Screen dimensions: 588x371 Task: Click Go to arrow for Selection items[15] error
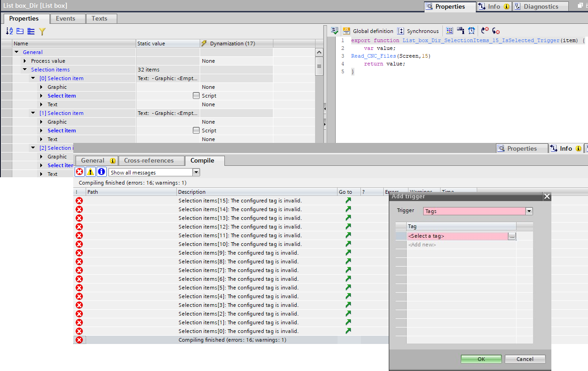click(x=348, y=201)
